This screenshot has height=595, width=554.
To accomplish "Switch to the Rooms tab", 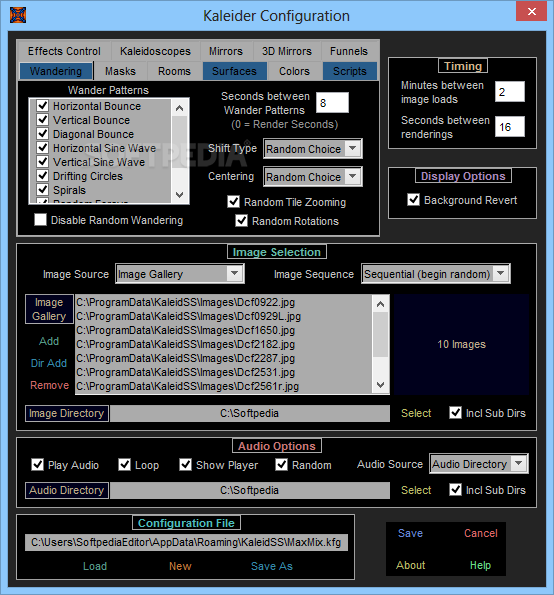I will (175, 71).
